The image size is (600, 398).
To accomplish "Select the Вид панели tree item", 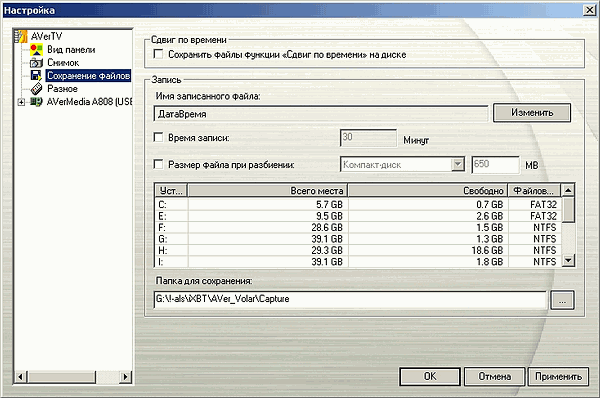I will [x=71, y=49].
